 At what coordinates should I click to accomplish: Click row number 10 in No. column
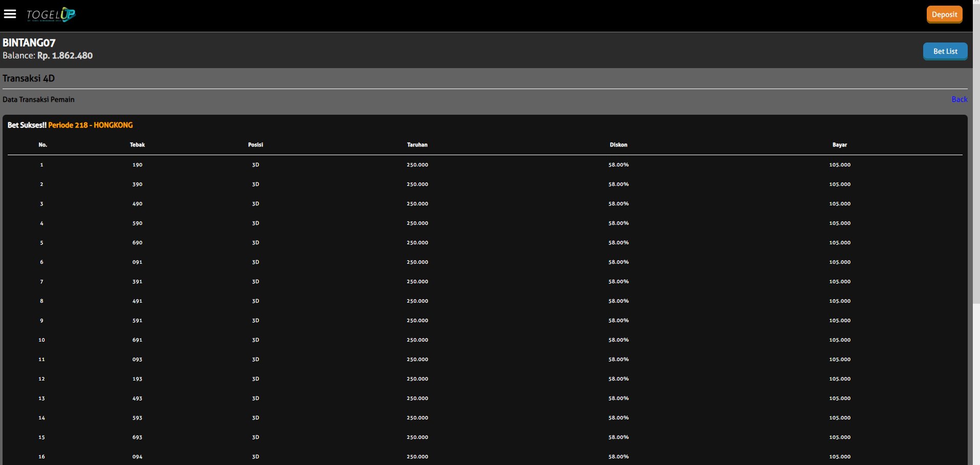[x=41, y=340]
